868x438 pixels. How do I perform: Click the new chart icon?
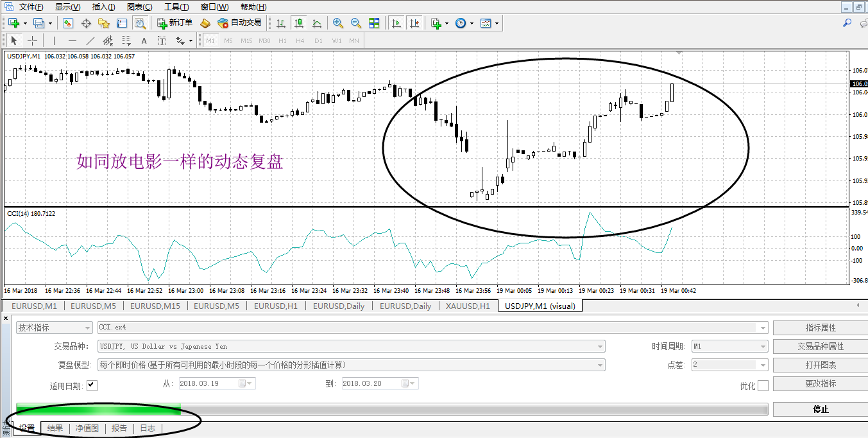(13, 23)
